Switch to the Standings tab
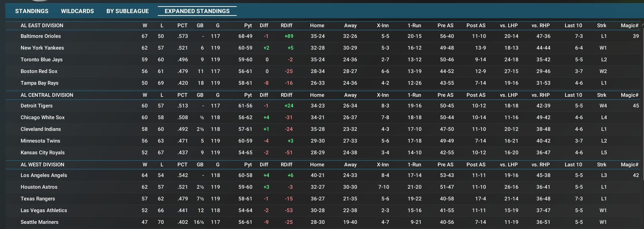This screenshot has width=644, height=229. tap(32, 11)
